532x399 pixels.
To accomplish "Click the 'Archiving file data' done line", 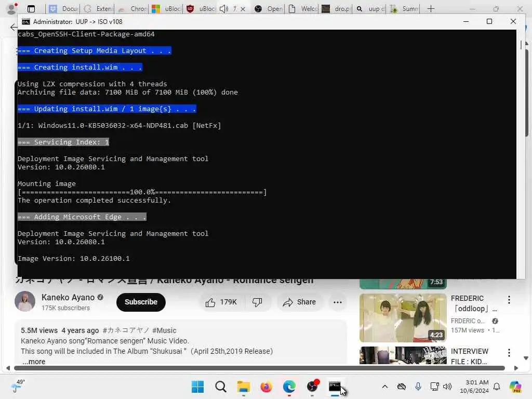I will [x=128, y=92].
